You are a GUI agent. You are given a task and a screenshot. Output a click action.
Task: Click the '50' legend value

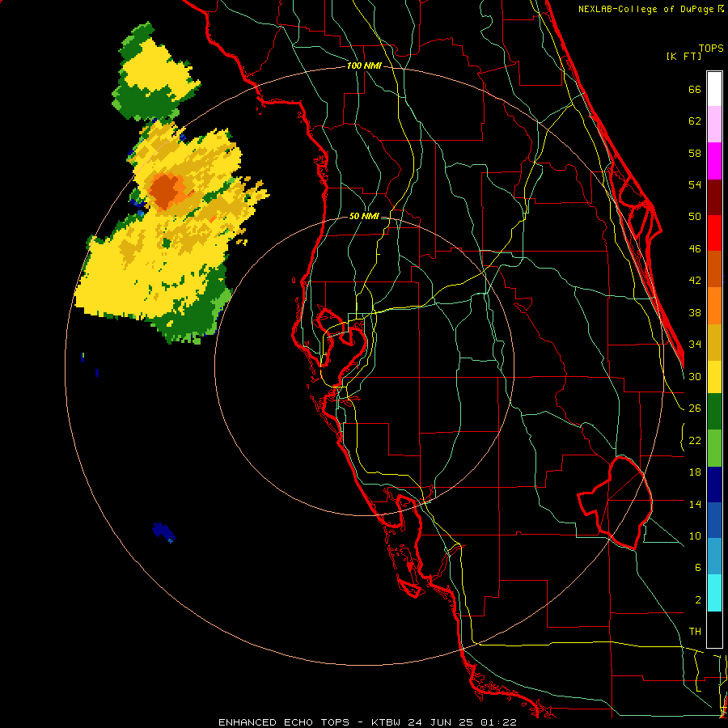tap(695, 217)
